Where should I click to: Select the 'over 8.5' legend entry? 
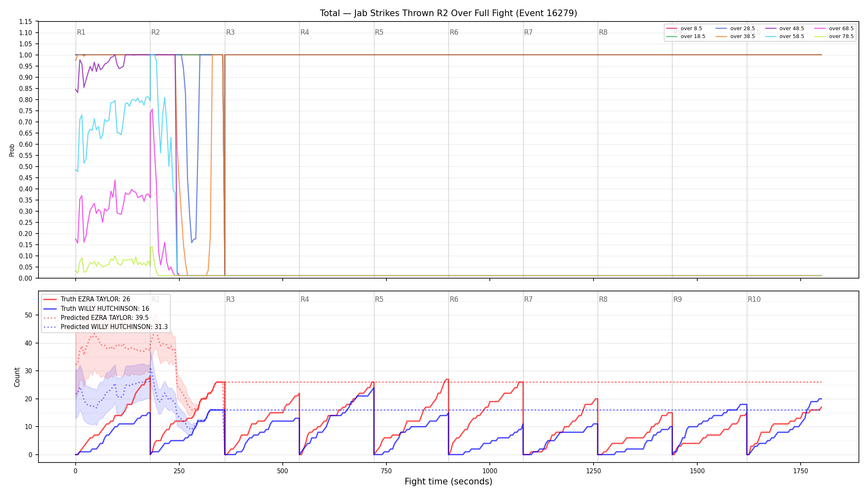684,29
